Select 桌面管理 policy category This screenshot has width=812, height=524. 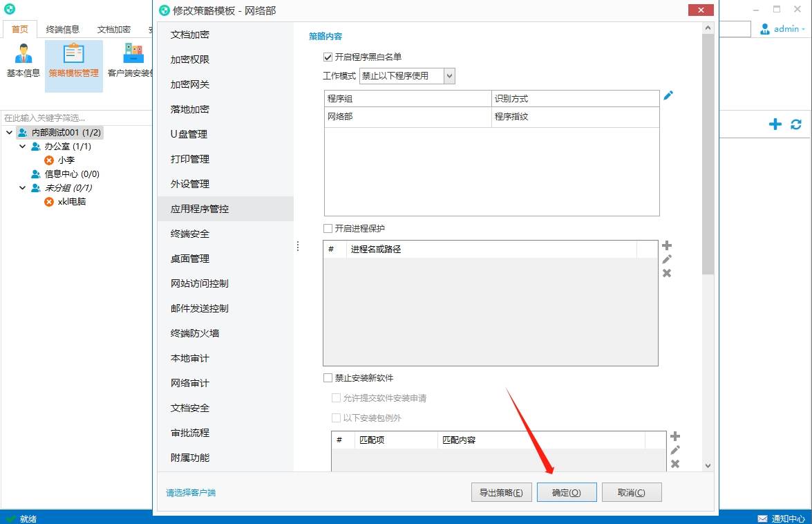point(225,259)
